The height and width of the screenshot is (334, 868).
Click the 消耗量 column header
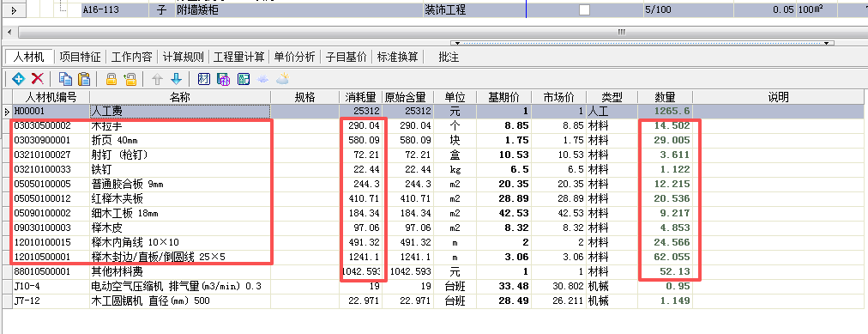pos(360,97)
